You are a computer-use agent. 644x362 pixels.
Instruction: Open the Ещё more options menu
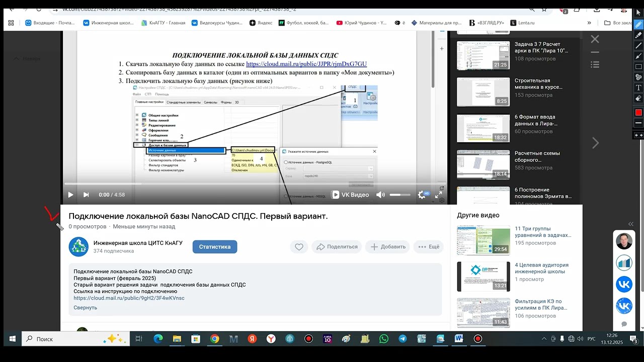428,247
